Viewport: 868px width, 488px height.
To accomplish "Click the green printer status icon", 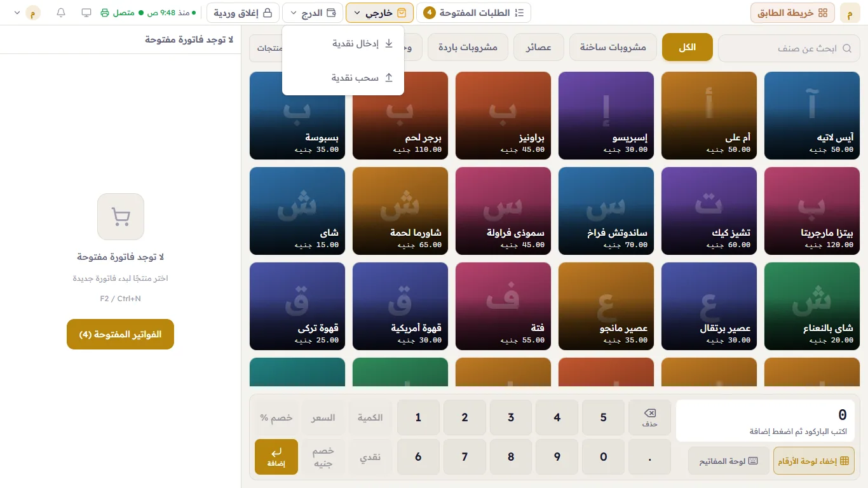I will coord(105,13).
